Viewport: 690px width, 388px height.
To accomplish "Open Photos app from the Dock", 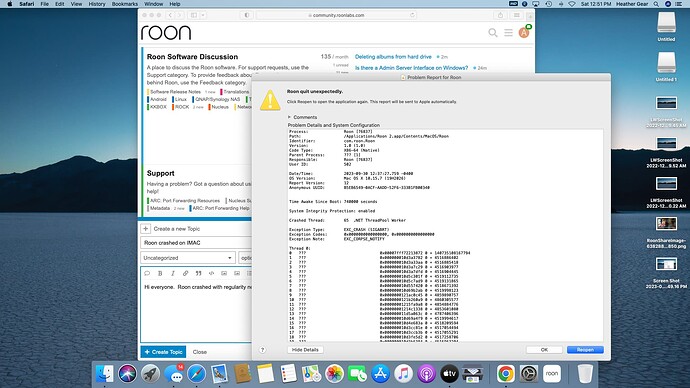I will pos(334,374).
